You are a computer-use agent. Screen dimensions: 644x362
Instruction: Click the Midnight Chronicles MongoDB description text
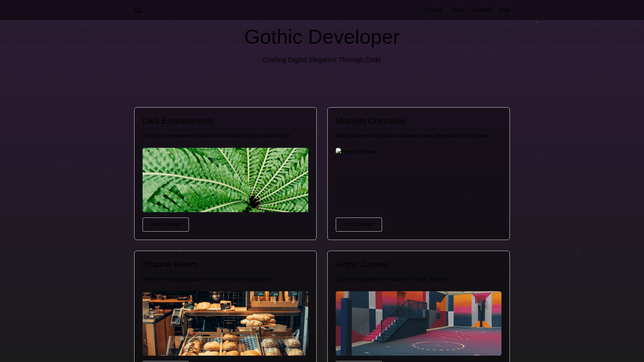413,136
